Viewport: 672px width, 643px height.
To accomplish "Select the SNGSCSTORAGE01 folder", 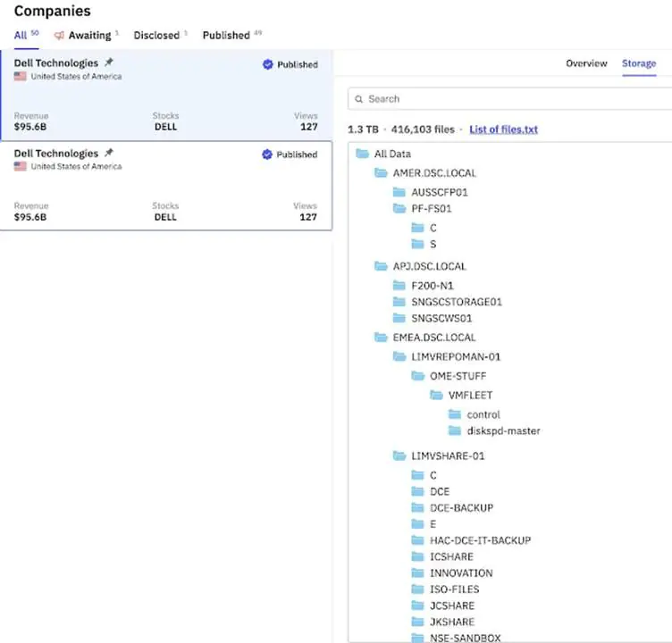I will [457, 302].
